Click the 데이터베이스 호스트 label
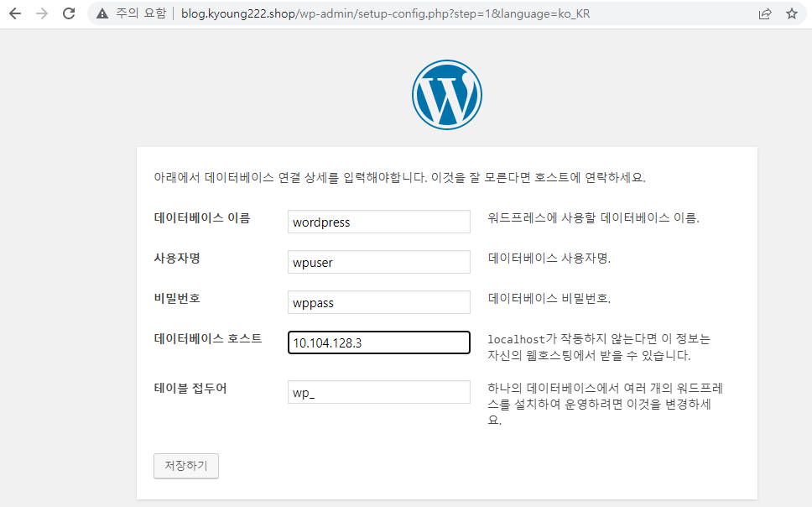The image size is (812, 507). (x=208, y=338)
